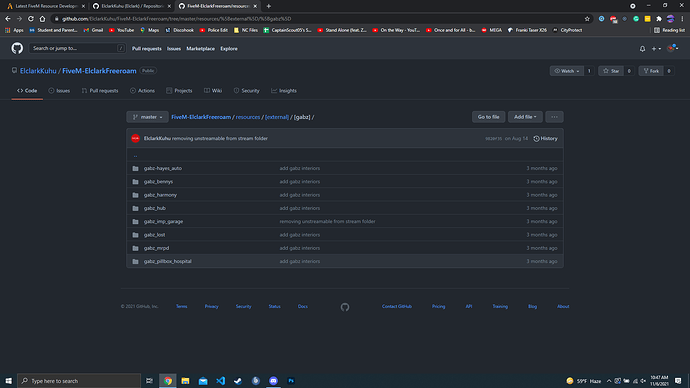This screenshot has height=388, width=690.
Task: Click the Apps bookmarks shortcut
Action: point(15,30)
